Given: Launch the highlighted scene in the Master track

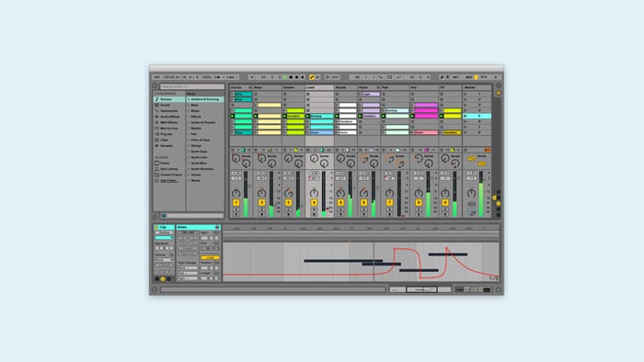Looking at the screenshot, I should 466,116.
